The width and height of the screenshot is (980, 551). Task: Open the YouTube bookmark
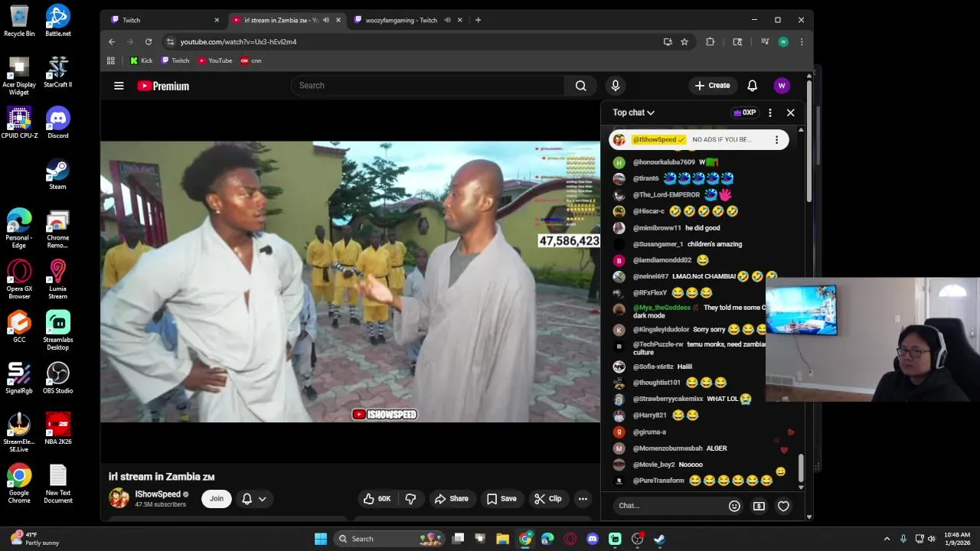[x=215, y=60]
